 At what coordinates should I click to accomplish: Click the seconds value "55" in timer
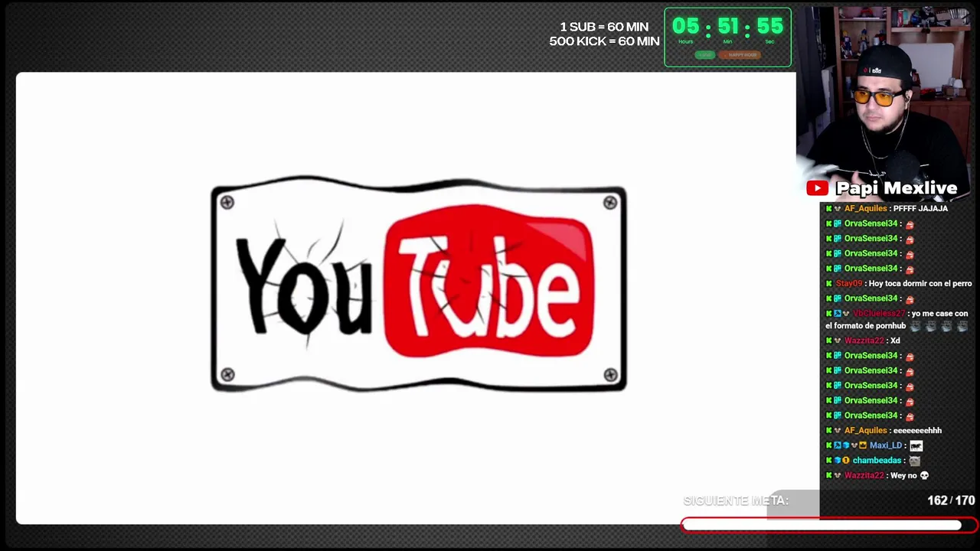point(769,27)
